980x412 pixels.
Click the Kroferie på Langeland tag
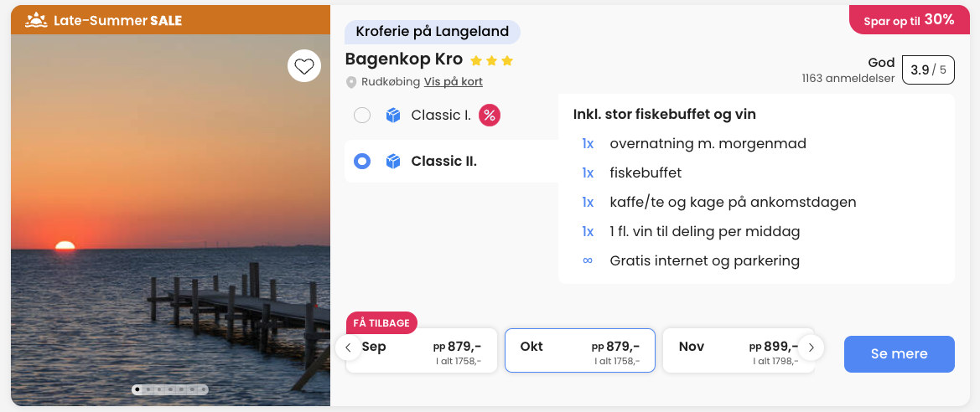(x=433, y=31)
